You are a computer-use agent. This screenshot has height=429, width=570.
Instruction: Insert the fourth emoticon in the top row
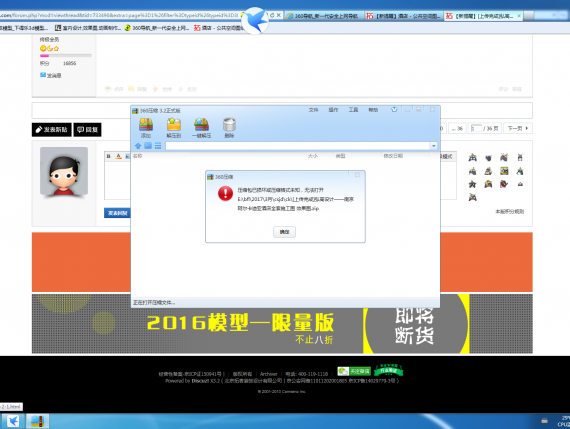coord(520,157)
